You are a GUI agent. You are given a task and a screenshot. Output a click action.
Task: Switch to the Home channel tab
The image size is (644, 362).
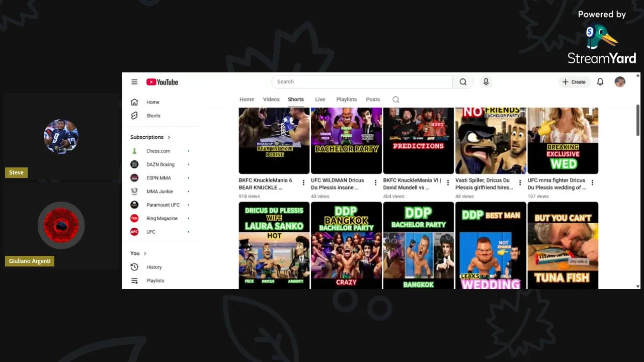(247, 100)
